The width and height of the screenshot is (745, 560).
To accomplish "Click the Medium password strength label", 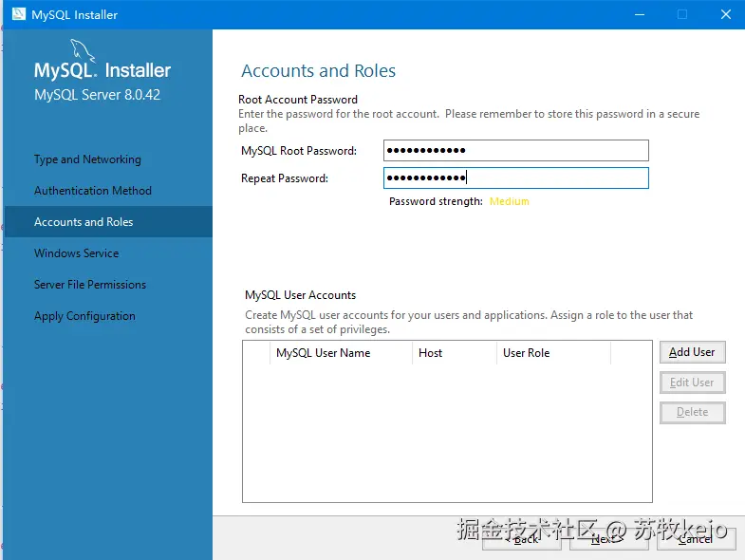I will pyautogui.click(x=509, y=201).
